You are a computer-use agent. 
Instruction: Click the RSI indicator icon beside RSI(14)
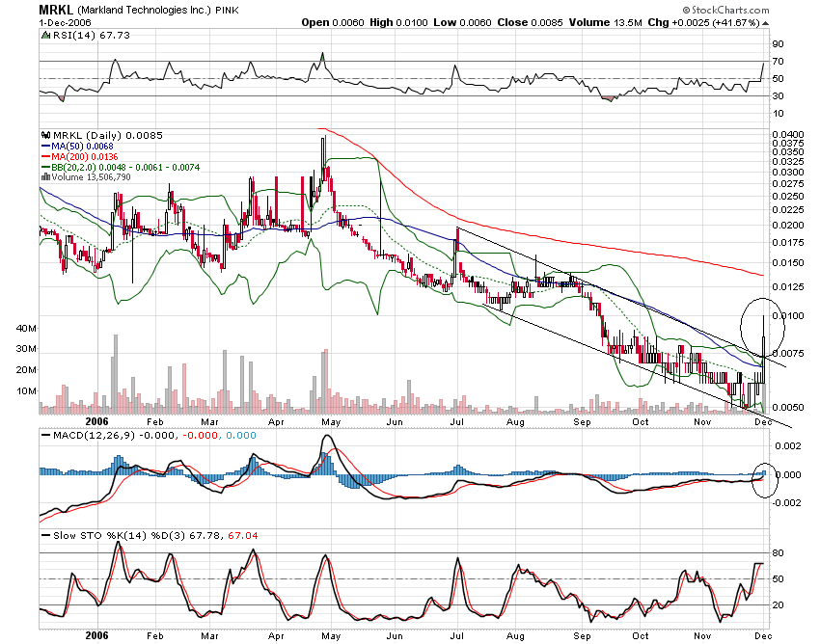[x=46, y=36]
